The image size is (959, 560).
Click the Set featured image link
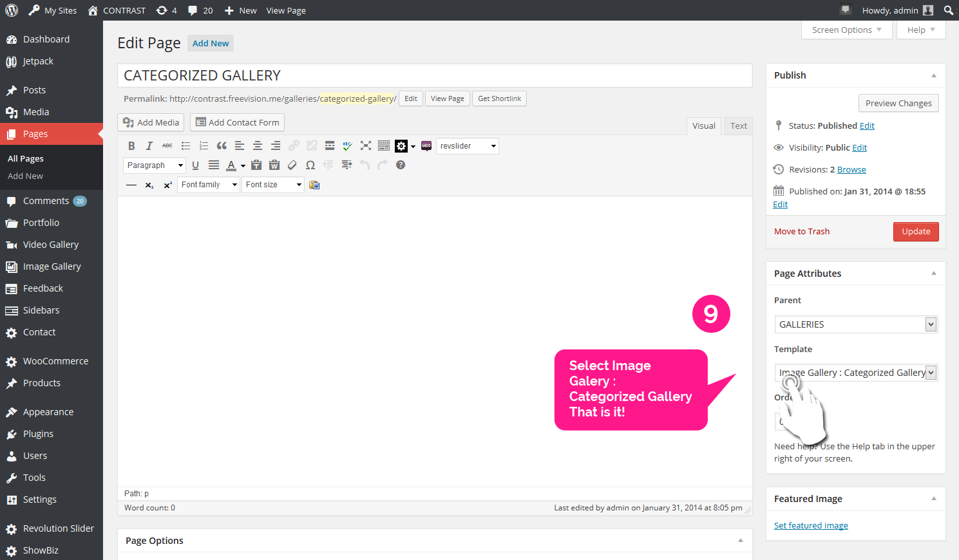811,526
